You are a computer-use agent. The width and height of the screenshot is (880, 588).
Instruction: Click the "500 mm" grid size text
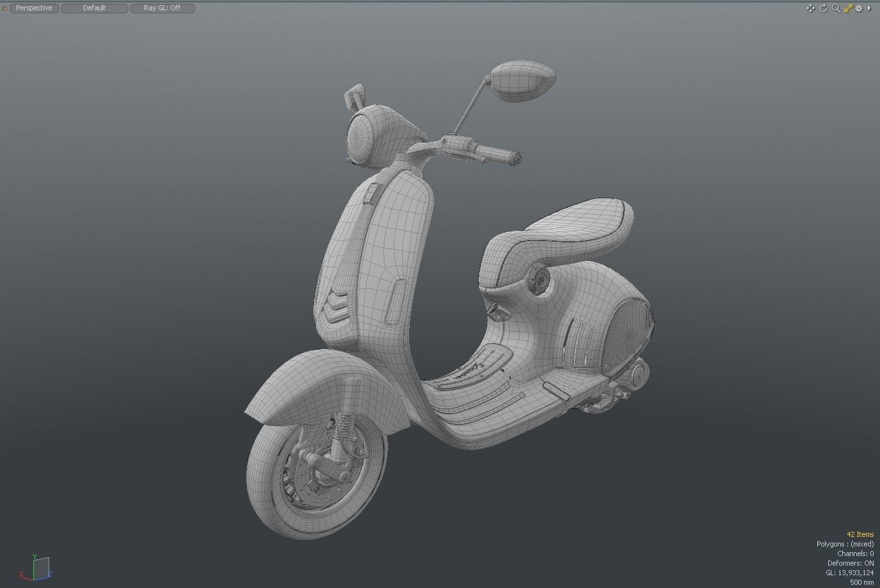(861, 582)
